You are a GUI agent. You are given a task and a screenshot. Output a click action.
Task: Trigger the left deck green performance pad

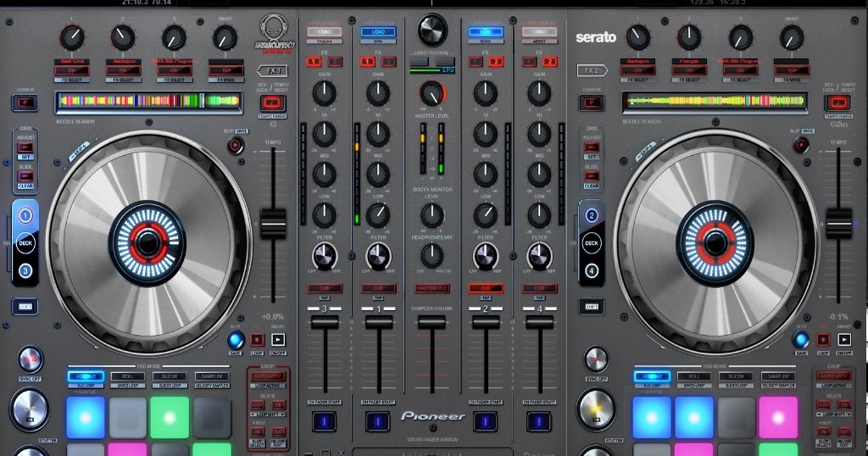(170, 417)
